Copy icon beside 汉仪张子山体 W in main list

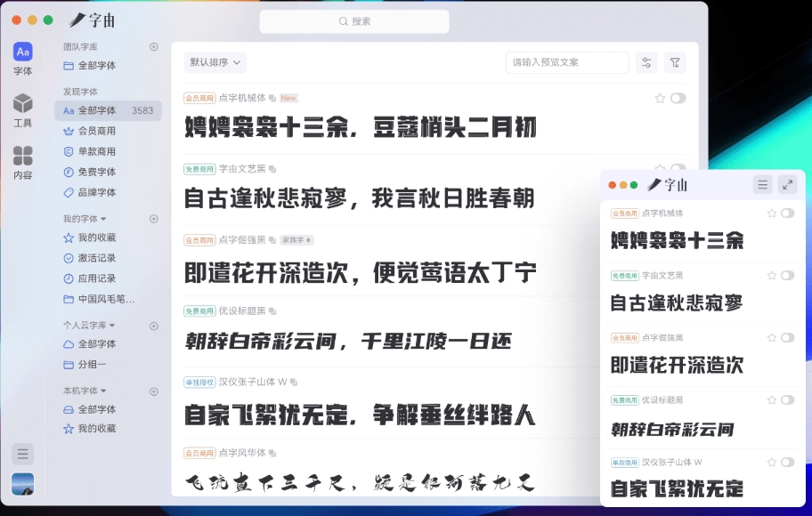pyautogui.click(x=294, y=382)
